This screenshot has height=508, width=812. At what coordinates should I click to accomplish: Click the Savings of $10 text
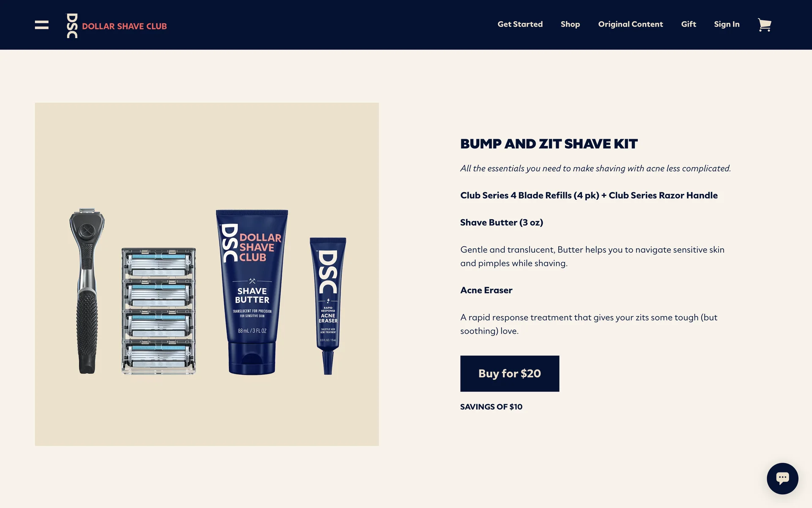(x=491, y=407)
